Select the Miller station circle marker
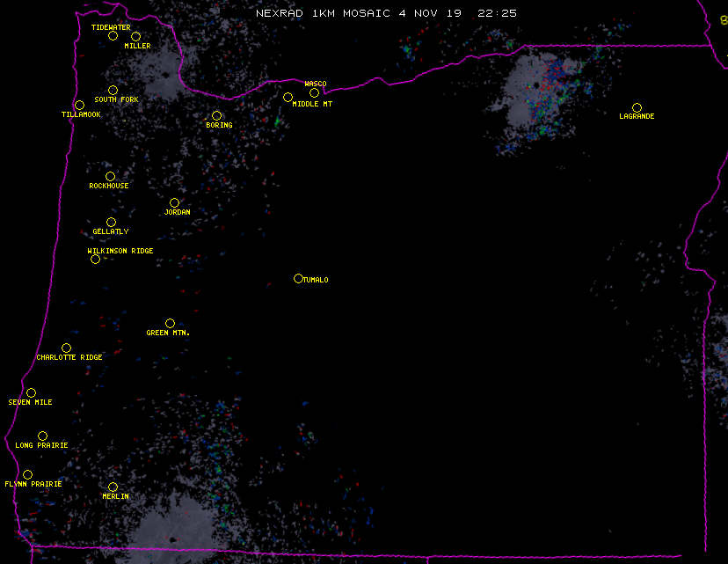Image resolution: width=728 pixels, height=564 pixels. point(135,37)
